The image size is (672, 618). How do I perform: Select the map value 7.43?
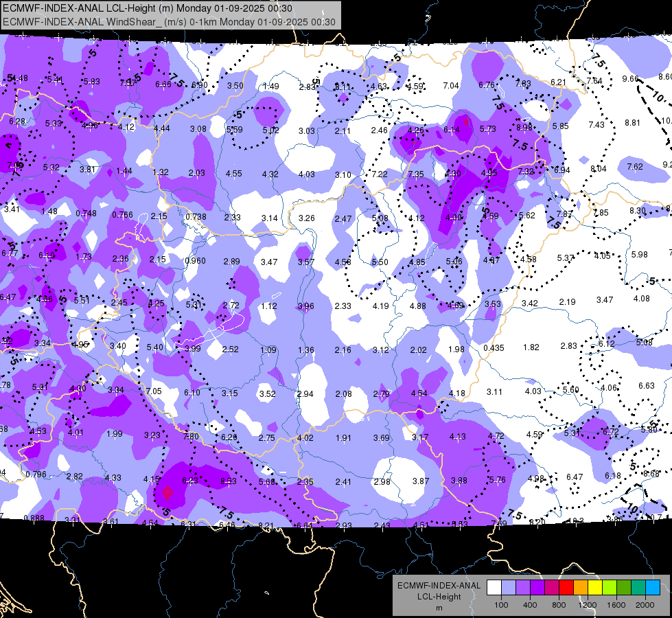click(x=596, y=124)
